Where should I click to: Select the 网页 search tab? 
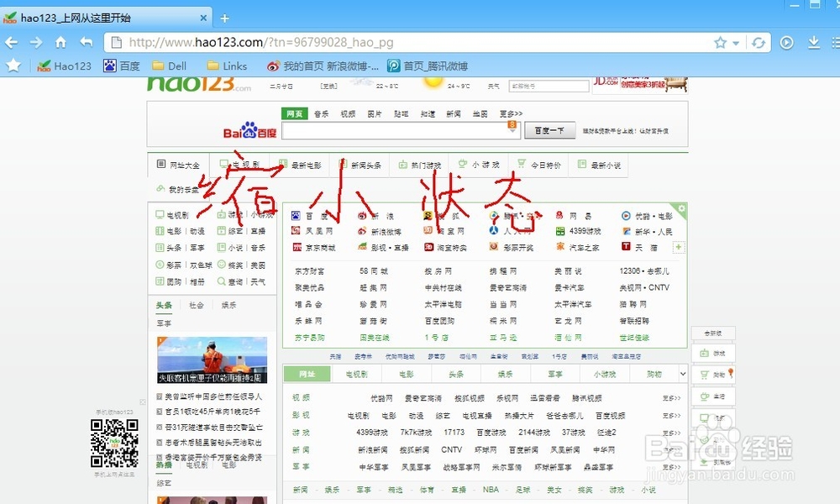tap(294, 113)
